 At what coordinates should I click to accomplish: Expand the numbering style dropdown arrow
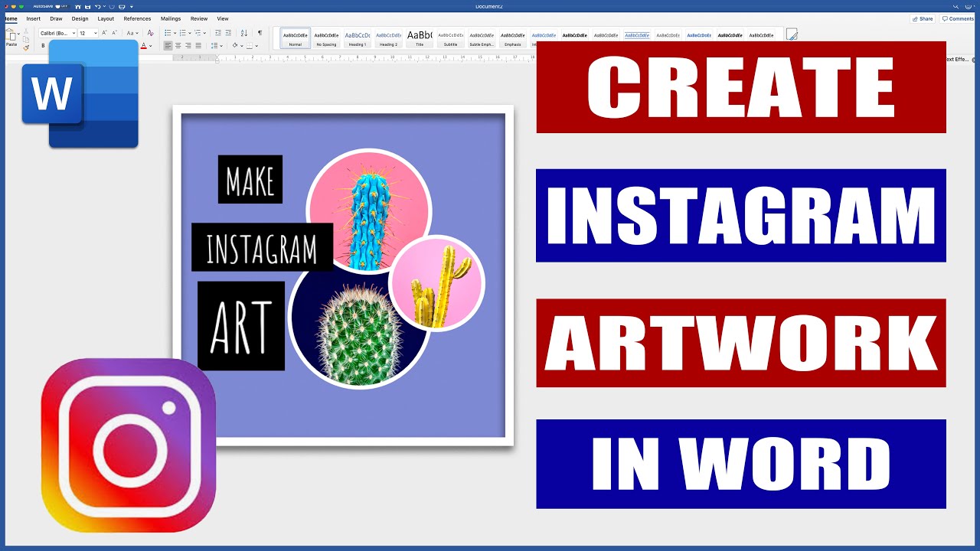[190, 33]
